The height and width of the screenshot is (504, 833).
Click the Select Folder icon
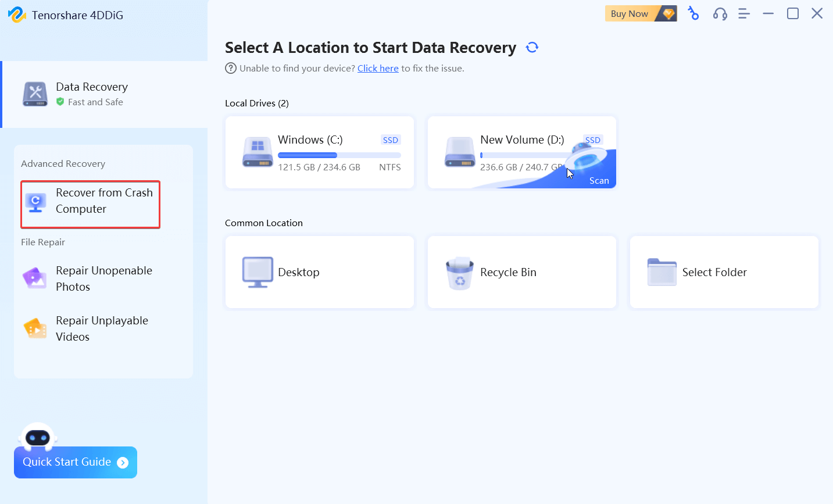662,272
